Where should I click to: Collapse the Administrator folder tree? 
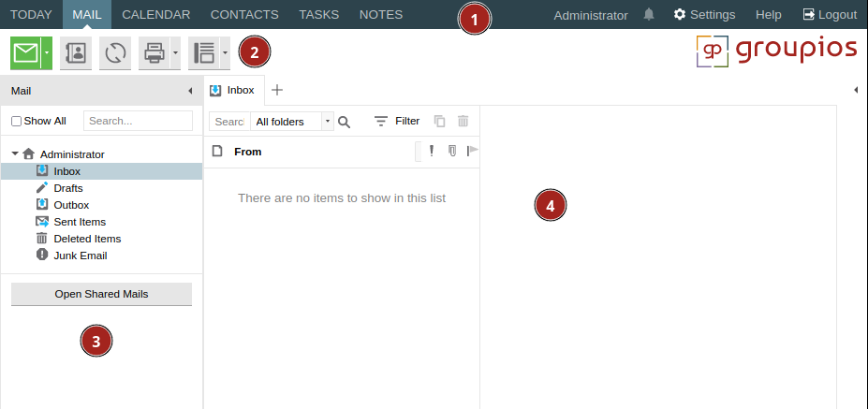[15, 153]
